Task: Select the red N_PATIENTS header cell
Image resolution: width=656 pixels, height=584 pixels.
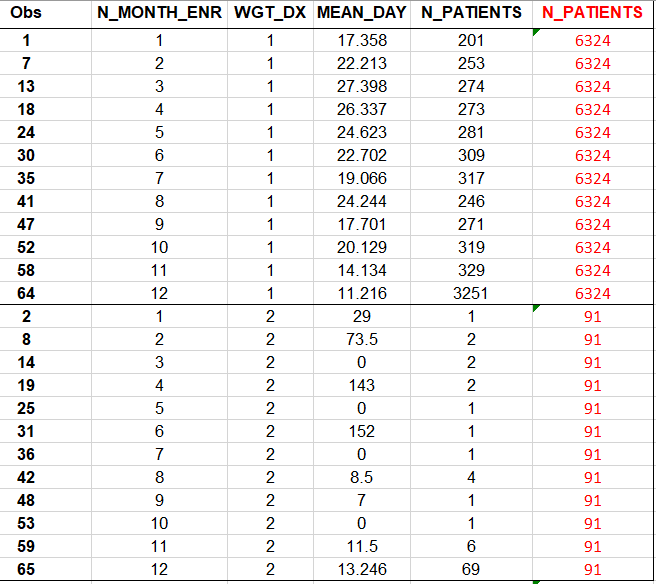Action: point(593,13)
